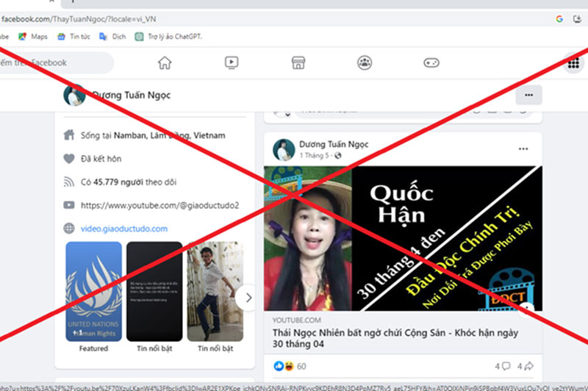The width and height of the screenshot is (588, 391).
Task: Open the YouTube channel link in intro
Action: tap(159, 205)
